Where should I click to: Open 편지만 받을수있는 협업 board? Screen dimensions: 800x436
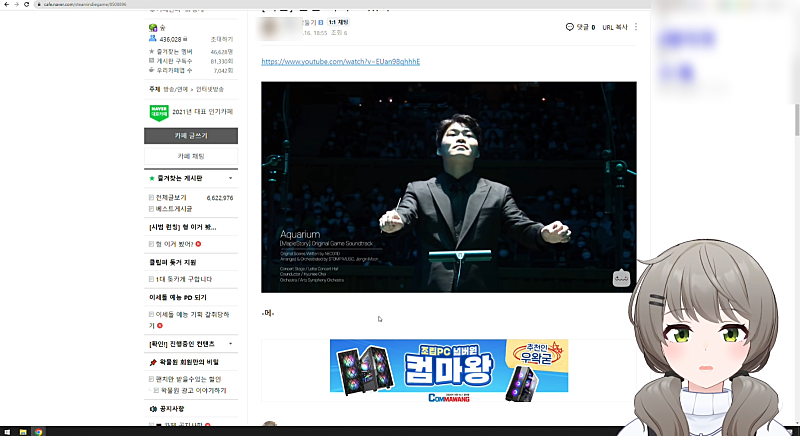click(188, 379)
